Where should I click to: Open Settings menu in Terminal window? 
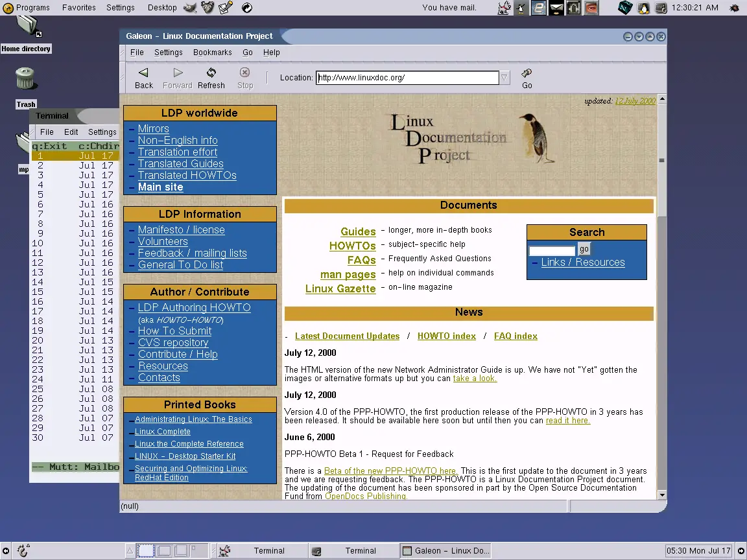click(x=102, y=132)
